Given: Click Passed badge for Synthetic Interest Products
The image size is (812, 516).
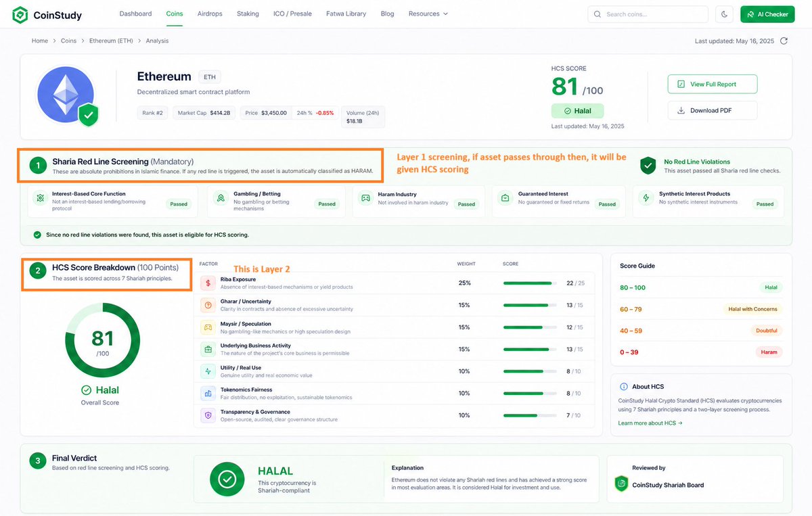Looking at the screenshot, I should pos(765,204).
